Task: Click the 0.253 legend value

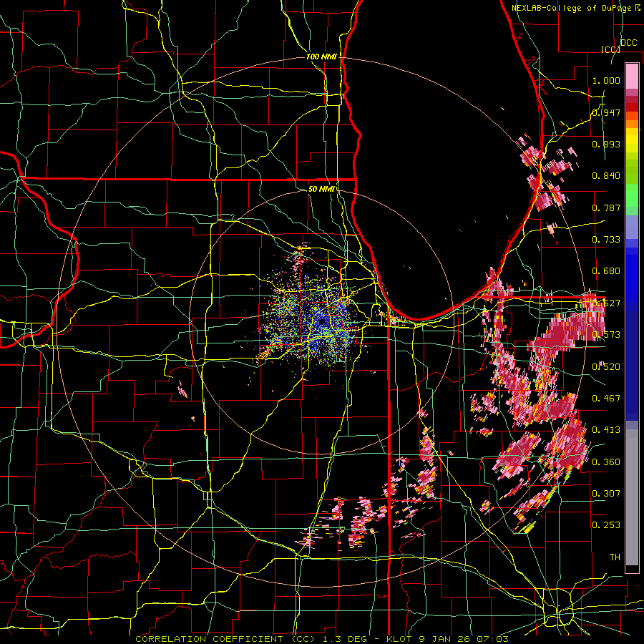Action: (606, 525)
